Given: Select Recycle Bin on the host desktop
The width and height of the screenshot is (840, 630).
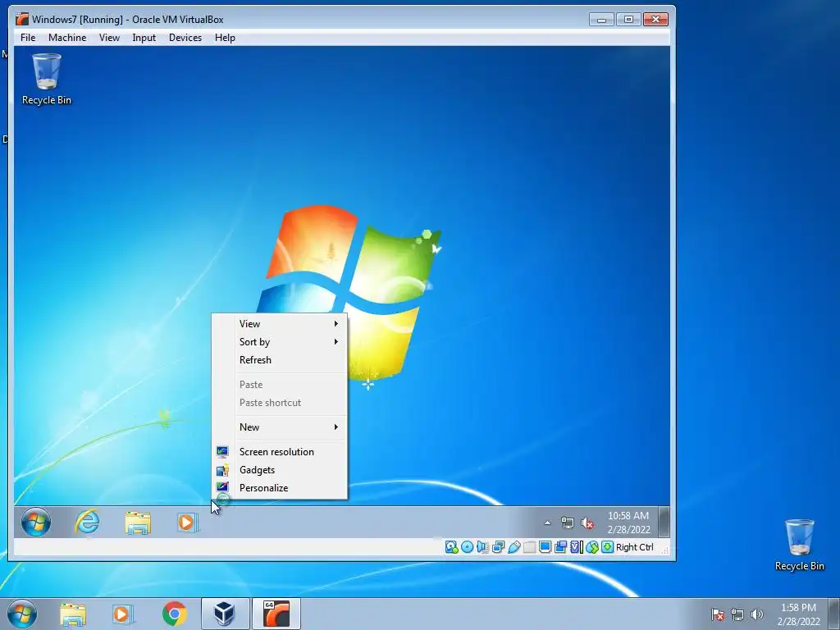Looking at the screenshot, I should point(799,545).
